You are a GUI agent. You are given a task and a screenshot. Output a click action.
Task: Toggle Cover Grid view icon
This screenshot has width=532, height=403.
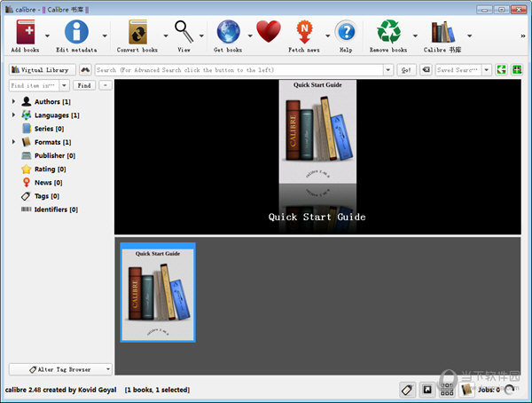point(447,390)
